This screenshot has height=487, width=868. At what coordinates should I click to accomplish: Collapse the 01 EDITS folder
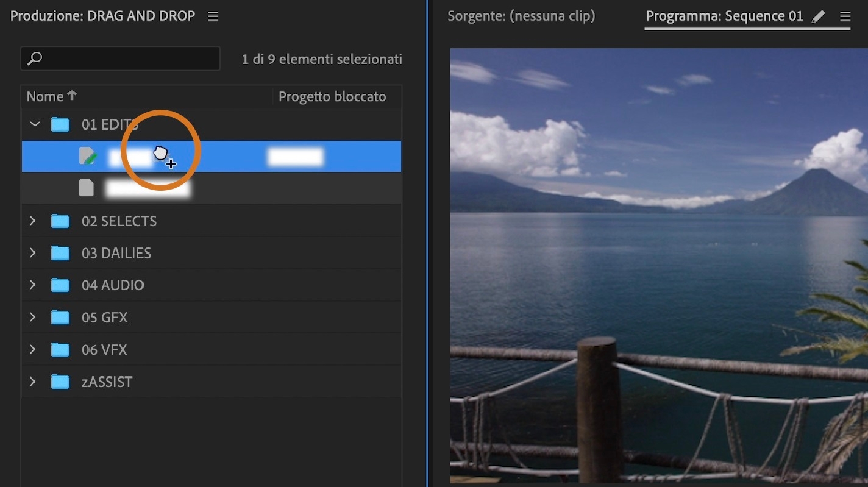(35, 124)
